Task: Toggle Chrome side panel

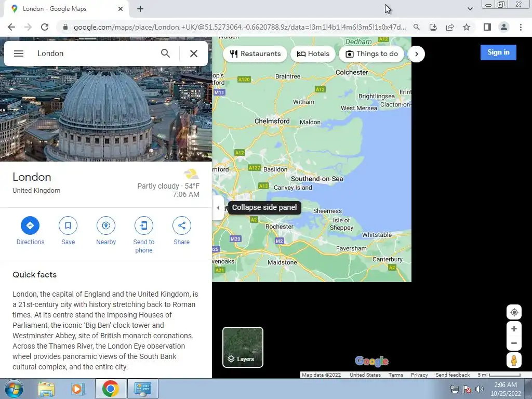Action: coord(487,27)
